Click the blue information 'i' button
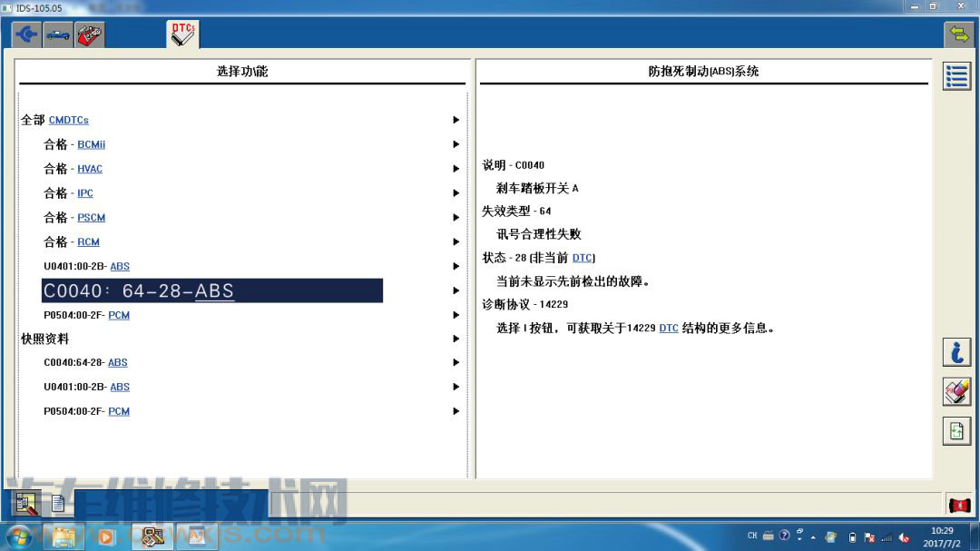 tap(956, 352)
